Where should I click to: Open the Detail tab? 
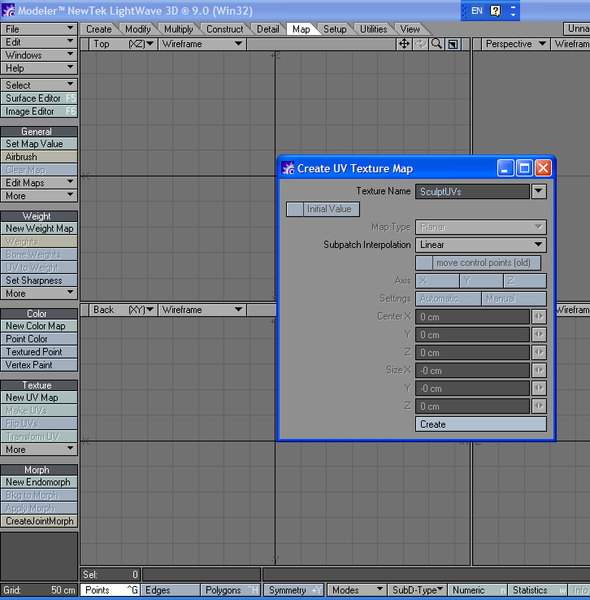268,29
